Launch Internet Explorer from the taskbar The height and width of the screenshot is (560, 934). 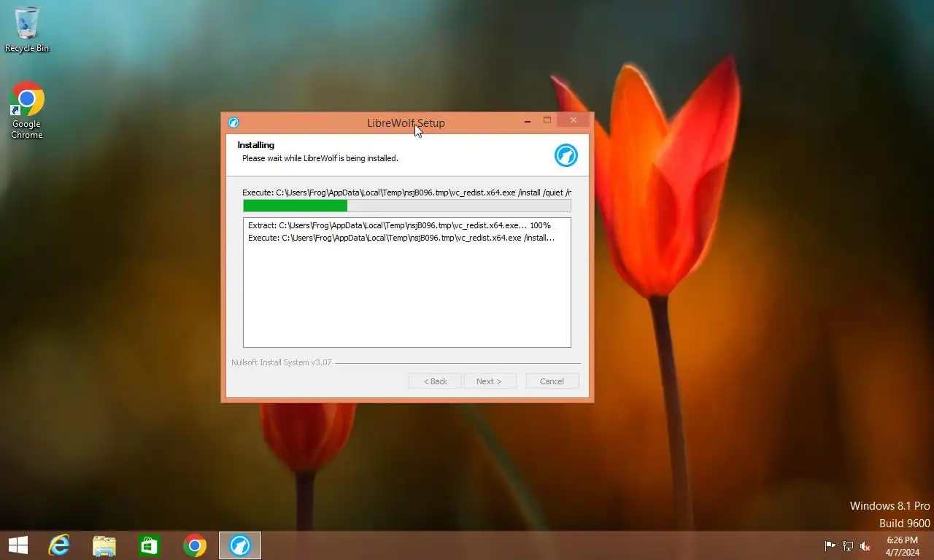(x=59, y=545)
